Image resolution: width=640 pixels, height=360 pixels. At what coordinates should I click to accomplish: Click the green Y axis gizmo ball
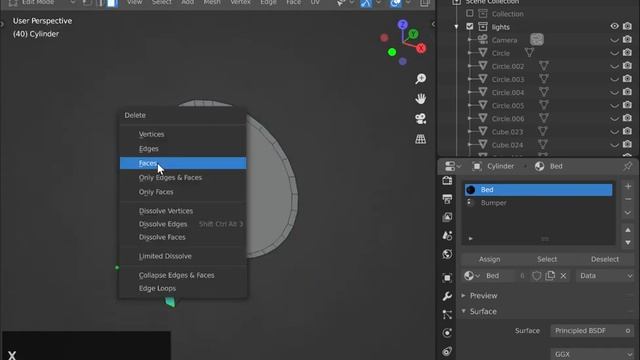tap(413, 34)
